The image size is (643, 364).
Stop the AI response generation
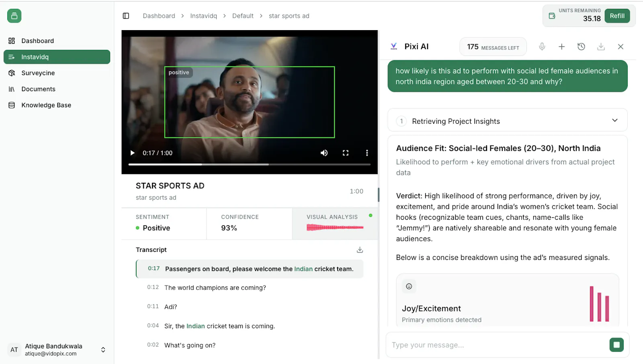point(616,345)
